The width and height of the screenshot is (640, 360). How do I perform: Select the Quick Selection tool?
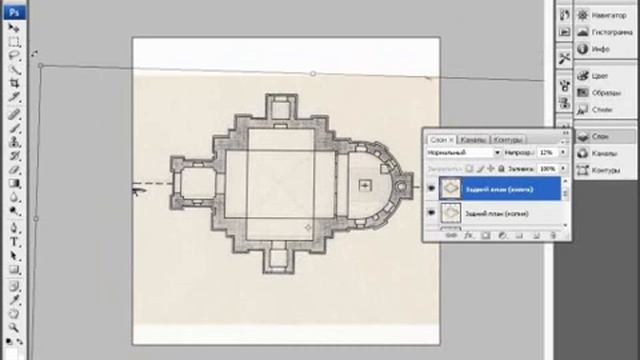pos(14,69)
